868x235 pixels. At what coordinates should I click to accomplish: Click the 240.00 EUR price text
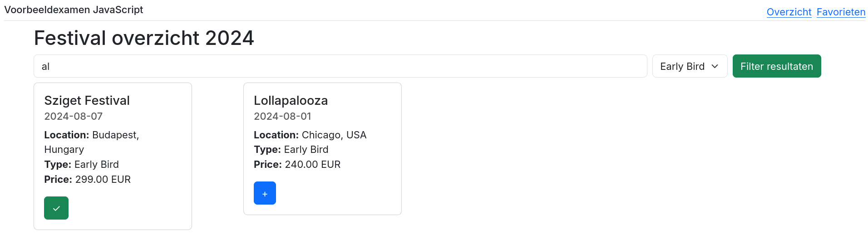(x=313, y=165)
